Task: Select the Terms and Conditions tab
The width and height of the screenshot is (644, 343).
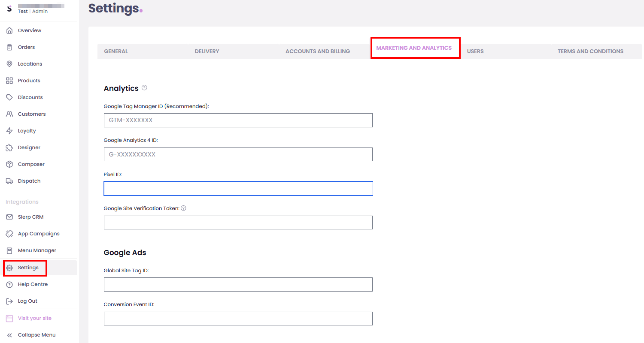Action: coord(590,51)
